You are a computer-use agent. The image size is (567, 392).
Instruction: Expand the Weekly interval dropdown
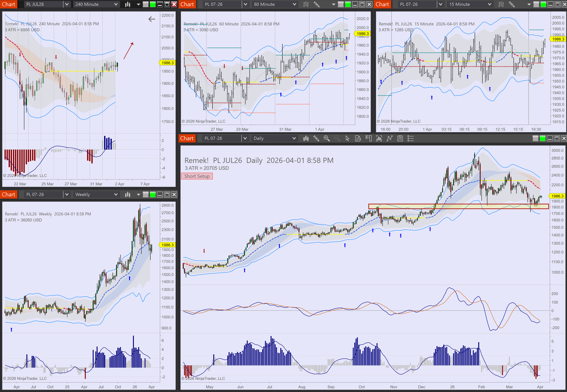[x=116, y=195]
